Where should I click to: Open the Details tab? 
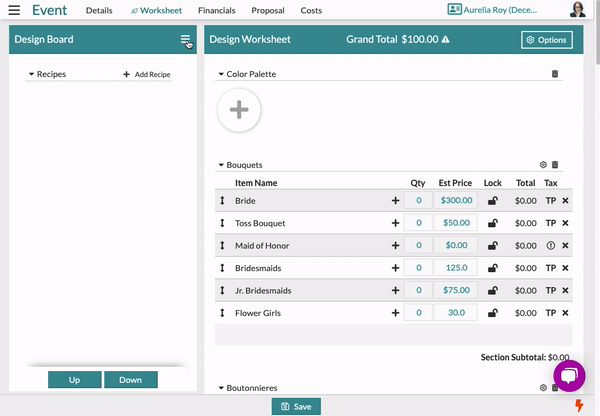pyautogui.click(x=99, y=10)
